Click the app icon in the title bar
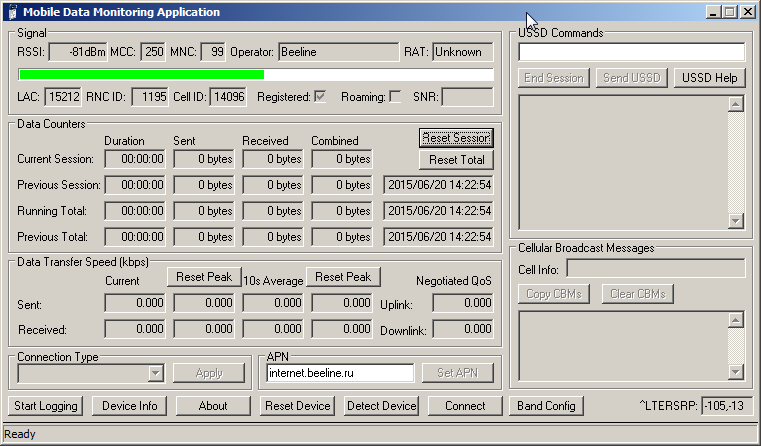 [11, 12]
